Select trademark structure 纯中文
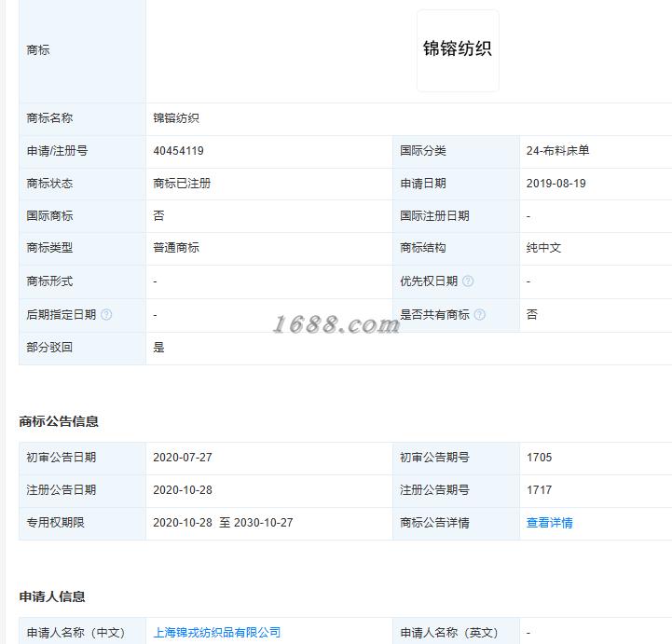Image resolution: width=672 pixels, height=644 pixels. (543, 248)
